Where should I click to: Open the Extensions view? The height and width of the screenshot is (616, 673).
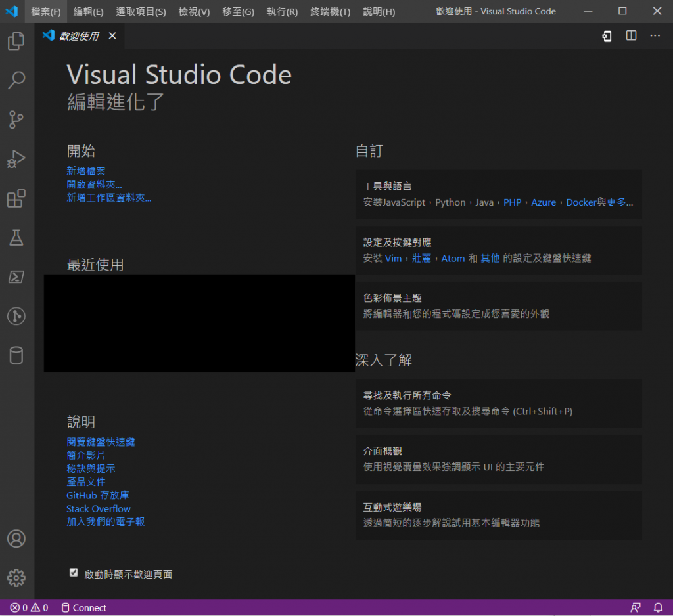tap(16, 198)
